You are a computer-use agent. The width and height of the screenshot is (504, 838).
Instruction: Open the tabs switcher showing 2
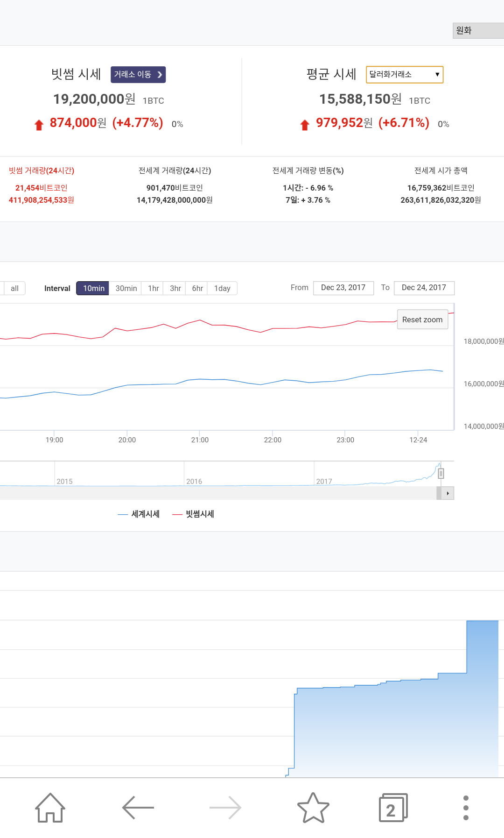(x=392, y=808)
